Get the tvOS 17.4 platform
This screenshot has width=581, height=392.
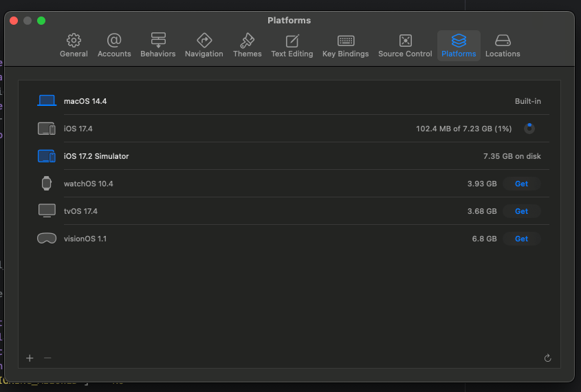pyautogui.click(x=521, y=211)
